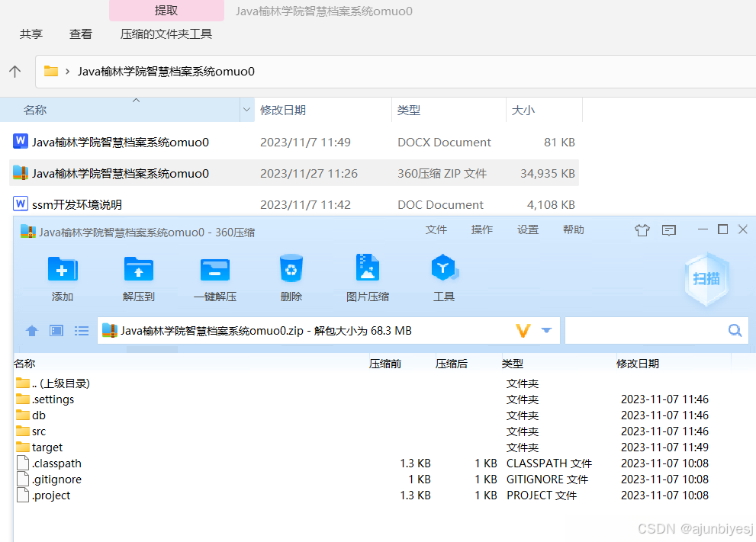This screenshot has height=542, width=756.
Task: Click the 34,935 KB size of ZIP file
Action: click(x=547, y=174)
